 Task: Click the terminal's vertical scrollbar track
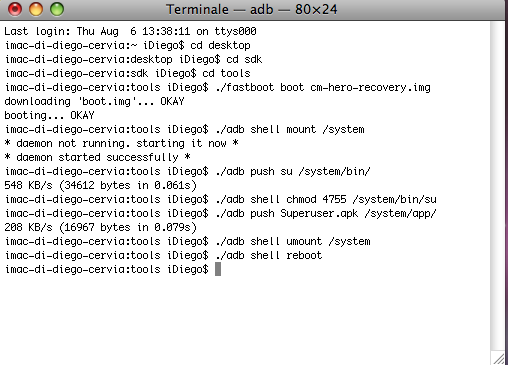(x=498, y=186)
